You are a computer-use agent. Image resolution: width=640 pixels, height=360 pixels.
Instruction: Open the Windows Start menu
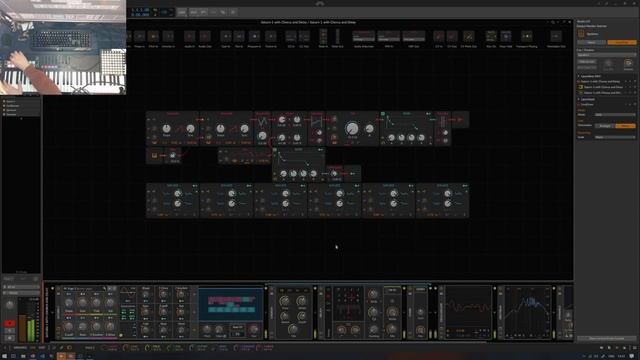(x=4, y=356)
